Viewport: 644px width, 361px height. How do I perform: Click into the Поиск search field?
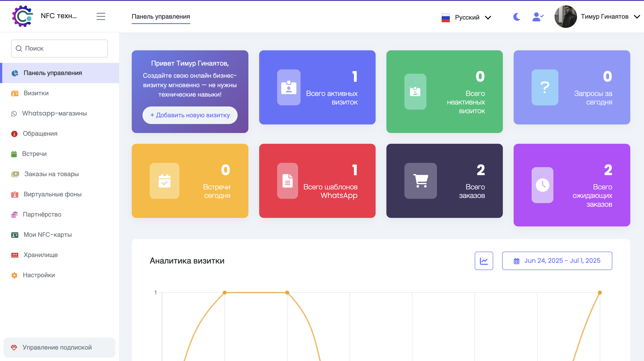pyautogui.click(x=60, y=49)
